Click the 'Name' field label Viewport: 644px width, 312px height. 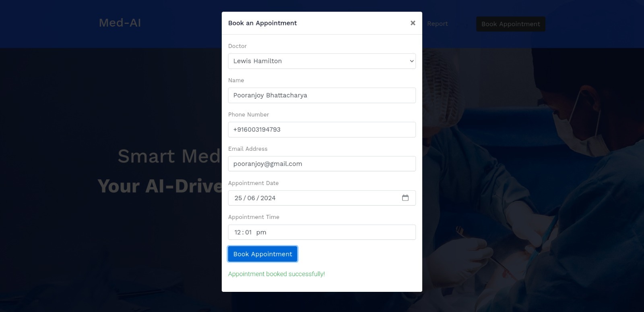pos(236,80)
